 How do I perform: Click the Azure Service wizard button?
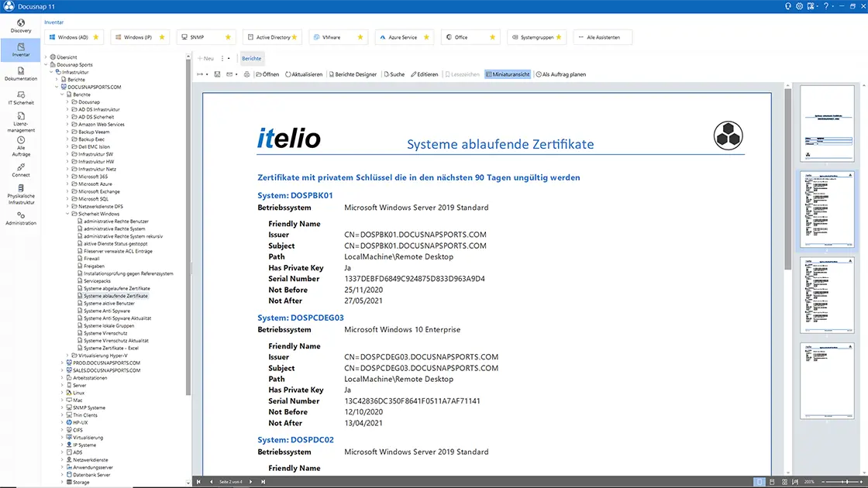tap(405, 37)
